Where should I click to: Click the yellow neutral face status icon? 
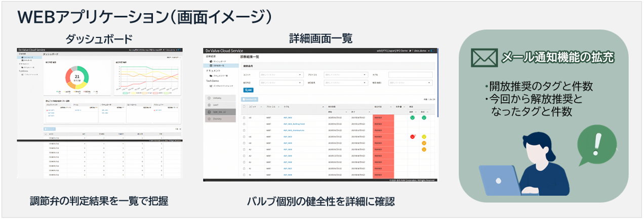coord(424,137)
